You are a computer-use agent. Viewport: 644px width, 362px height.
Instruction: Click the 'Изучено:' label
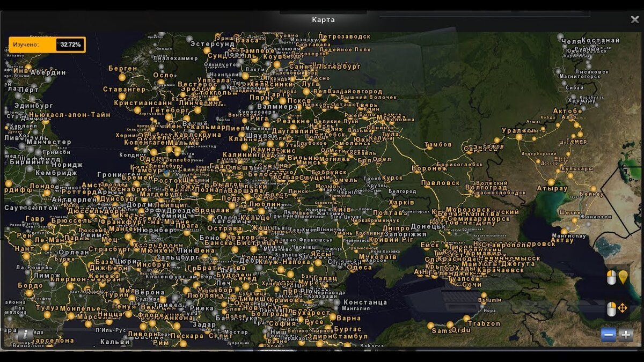[26, 45]
